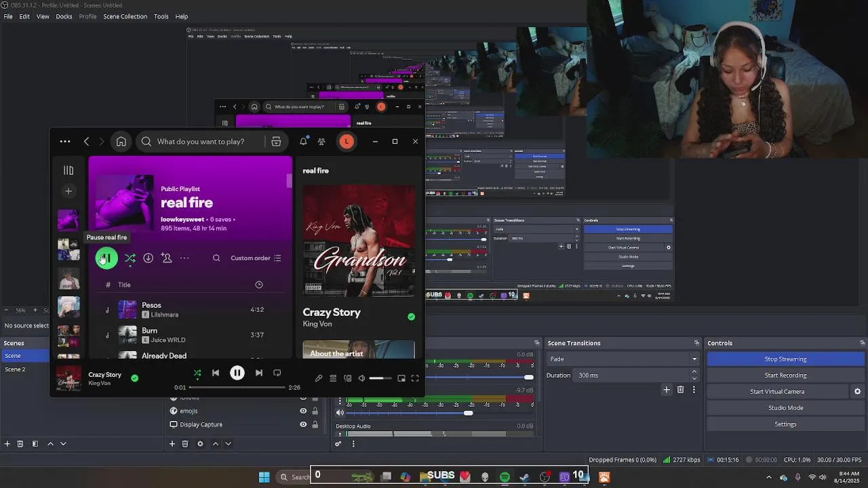Image resolution: width=868 pixels, height=488 pixels.
Task: Skip to previous track in Spotify player
Action: point(216,373)
